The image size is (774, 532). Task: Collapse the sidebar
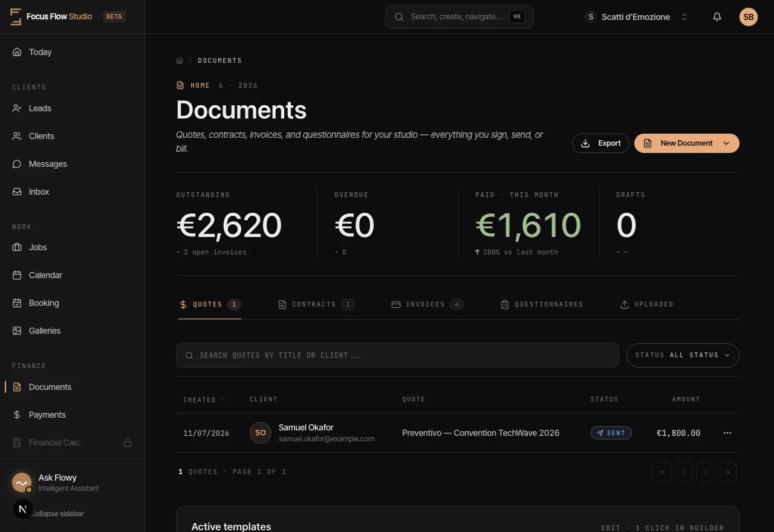[57, 514]
